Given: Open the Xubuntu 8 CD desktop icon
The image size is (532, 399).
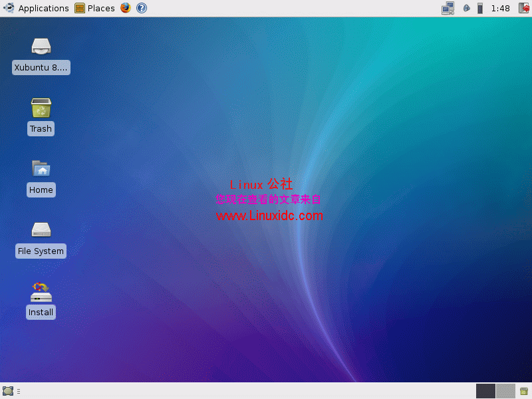Looking at the screenshot, I should (41, 47).
